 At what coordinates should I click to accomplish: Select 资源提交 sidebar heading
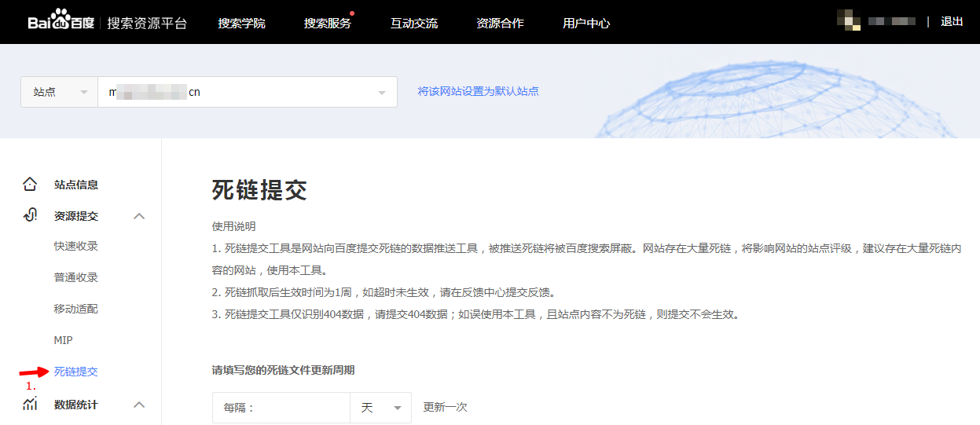[x=76, y=216]
